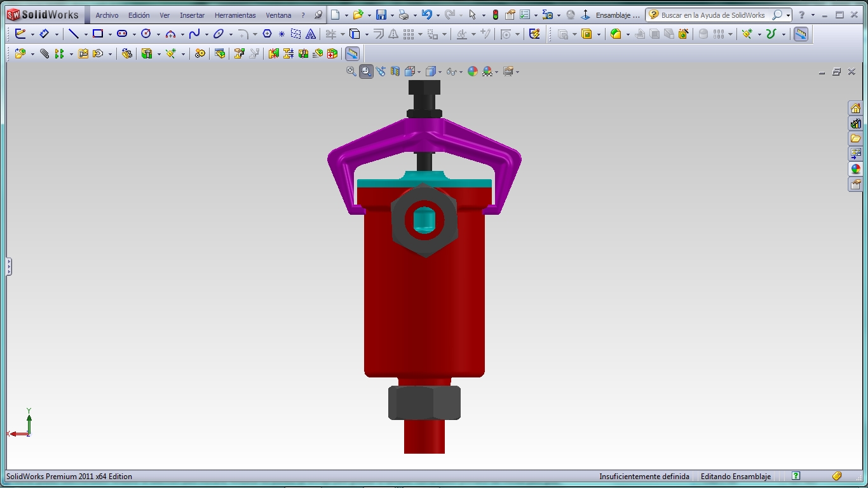The width and height of the screenshot is (868, 488).
Task: Open the File Explorer task pane tab
Action: [x=856, y=139]
